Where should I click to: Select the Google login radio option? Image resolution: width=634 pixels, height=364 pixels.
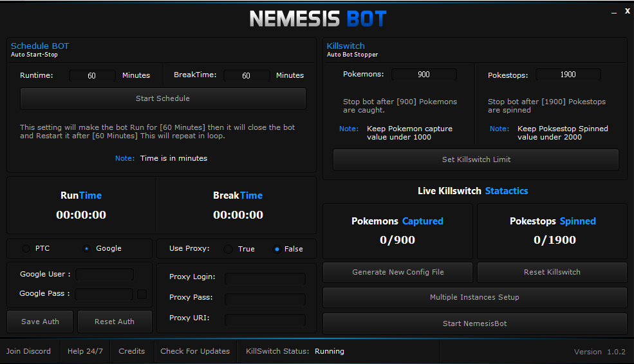pyautogui.click(x=87, y=249)
